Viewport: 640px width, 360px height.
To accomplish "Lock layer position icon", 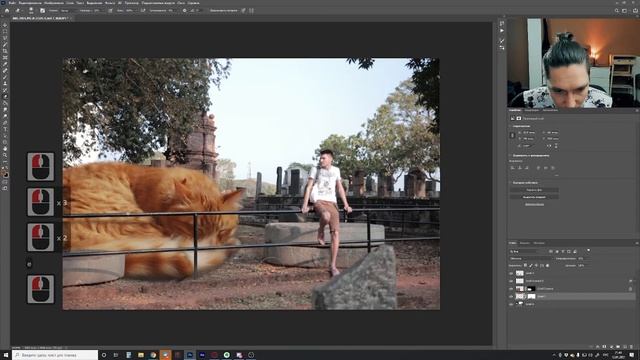I will point(536,265).
